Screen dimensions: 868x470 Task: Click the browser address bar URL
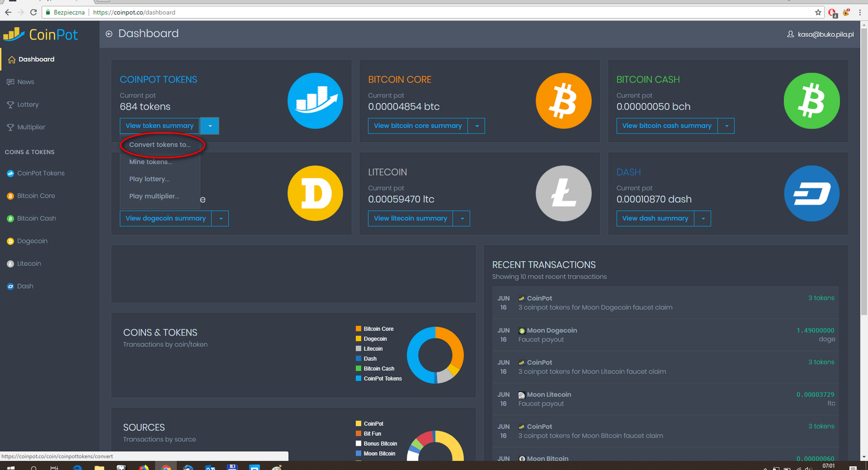pyautogui.click(x=134, y=12)
